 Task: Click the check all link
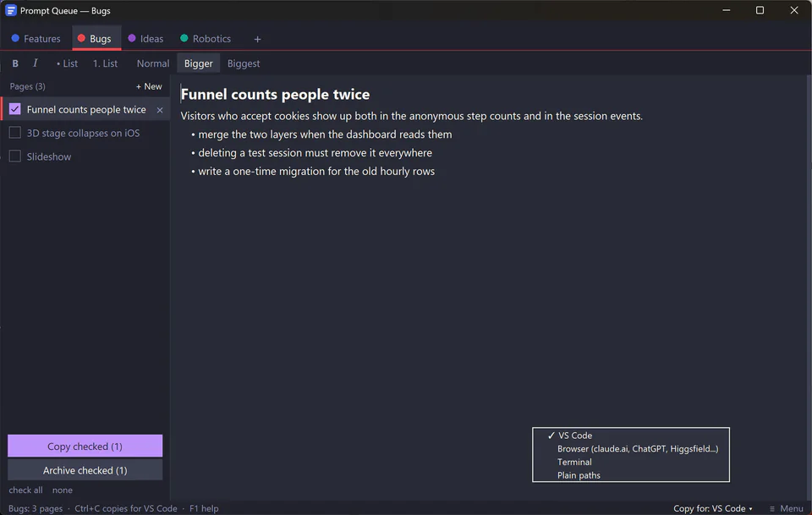point(26,490)
